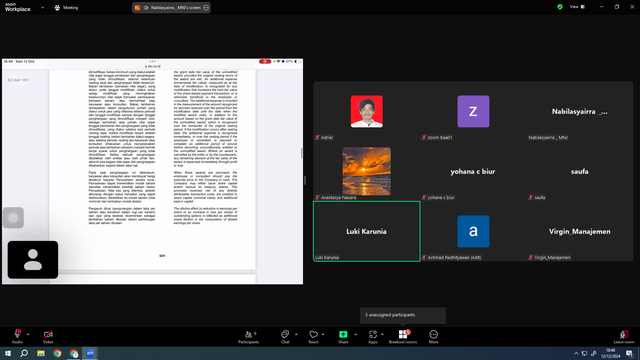Open the Windows Start menu

point(8,353)
